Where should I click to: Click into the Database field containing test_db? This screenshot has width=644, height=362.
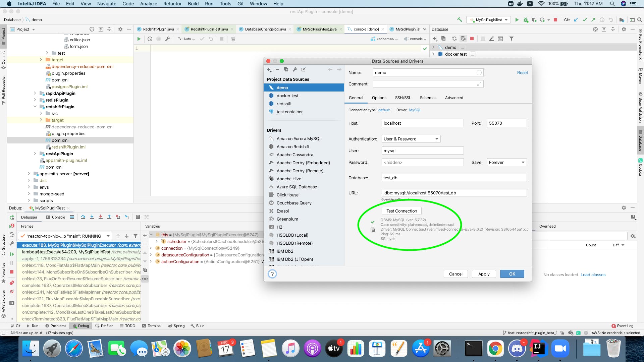click(x=454, y=178)
